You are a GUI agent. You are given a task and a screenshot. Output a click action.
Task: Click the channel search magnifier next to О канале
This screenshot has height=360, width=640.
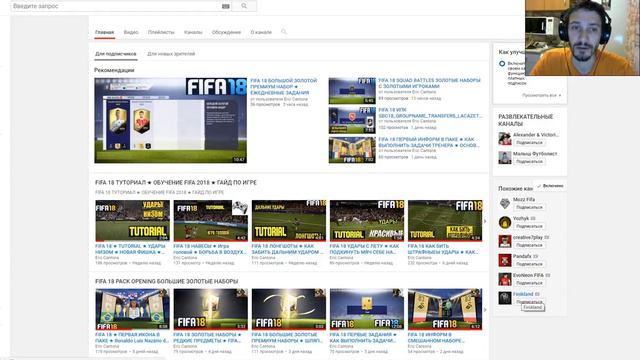click(x=284, y=32)
